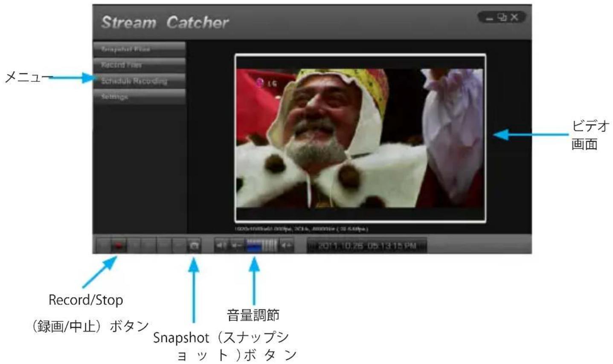
Task: Click the video format info line below the preview
Action: click(x=301, y=229)
